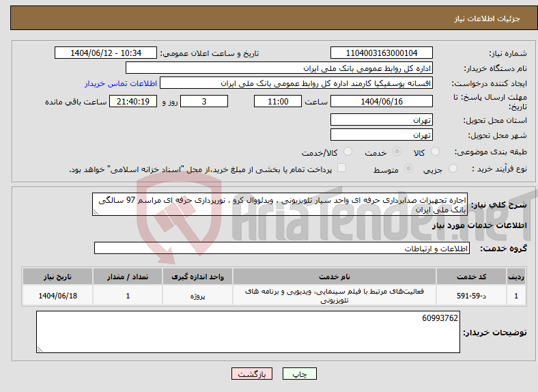538x392 pixels.
Task: Click the نام دستگاه خریدار field
Action: 279,68
